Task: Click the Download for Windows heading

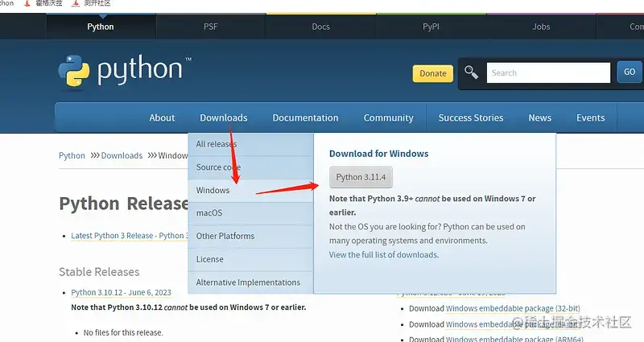Action: pos(378,154)
